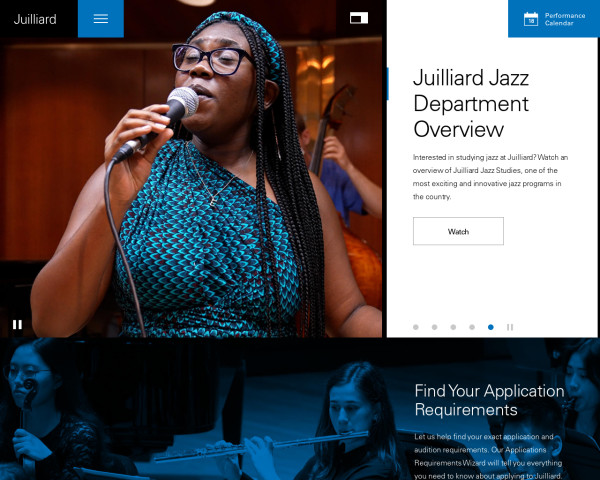Click the blue slide indicator bar

[388, 83]
